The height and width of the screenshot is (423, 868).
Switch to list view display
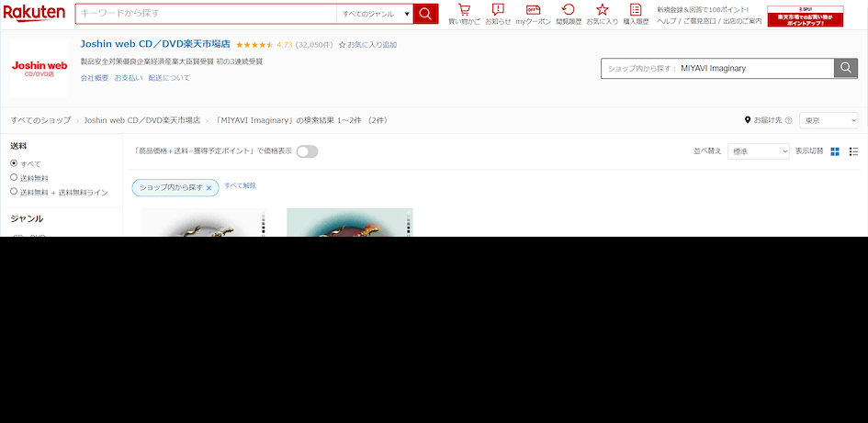click(x=853, y=151)
